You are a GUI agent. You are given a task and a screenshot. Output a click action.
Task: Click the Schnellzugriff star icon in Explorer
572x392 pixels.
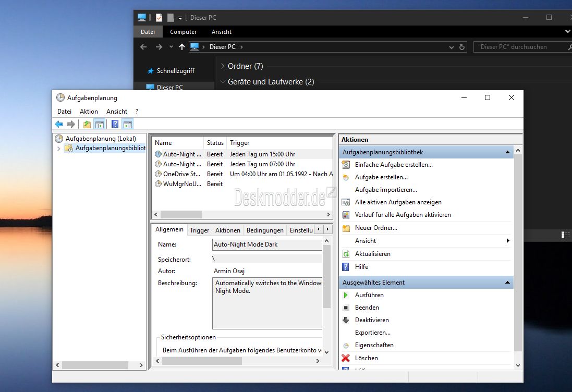[150, 71]
